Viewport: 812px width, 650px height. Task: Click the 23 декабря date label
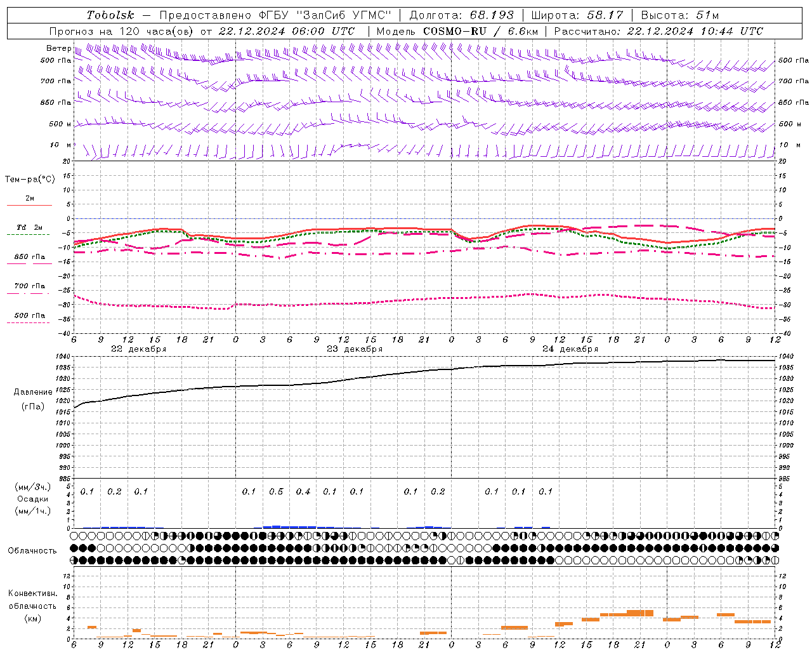(355, 349)
